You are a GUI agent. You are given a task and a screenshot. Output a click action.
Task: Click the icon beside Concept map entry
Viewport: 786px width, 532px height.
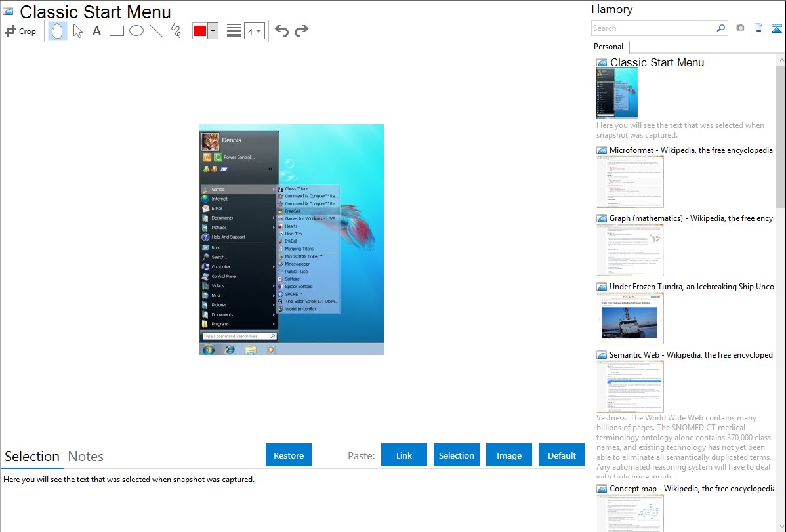[x=602, y=489]
